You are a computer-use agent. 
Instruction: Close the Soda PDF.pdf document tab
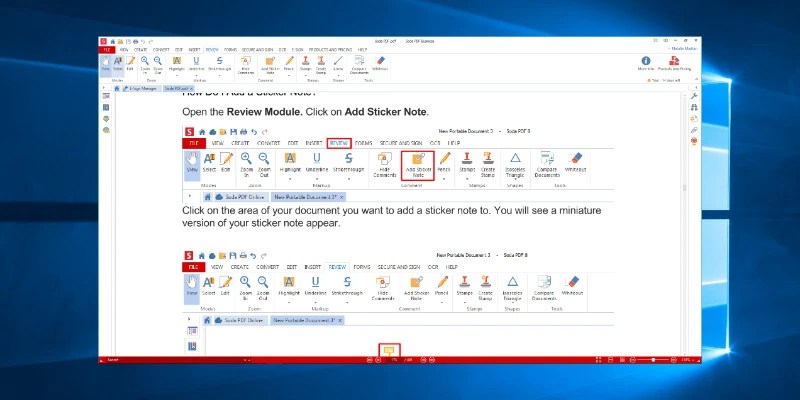191,89
